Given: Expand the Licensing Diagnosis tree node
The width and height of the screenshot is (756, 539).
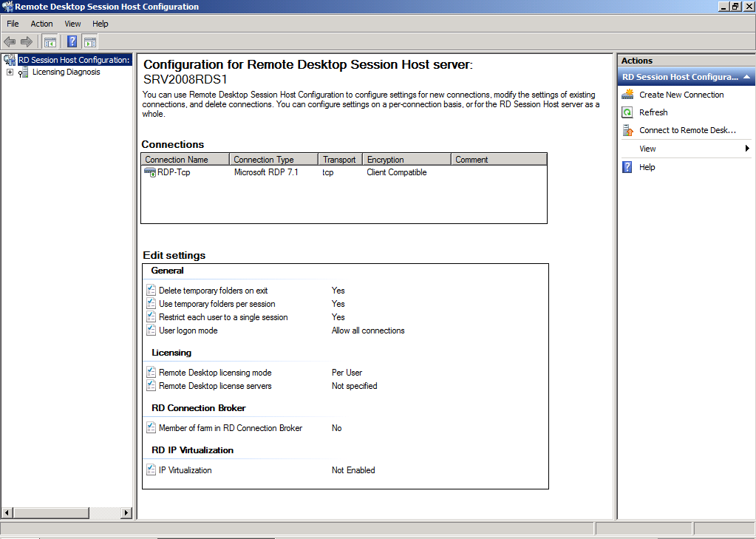Looking at the screenshot, I should click(10, 72).
